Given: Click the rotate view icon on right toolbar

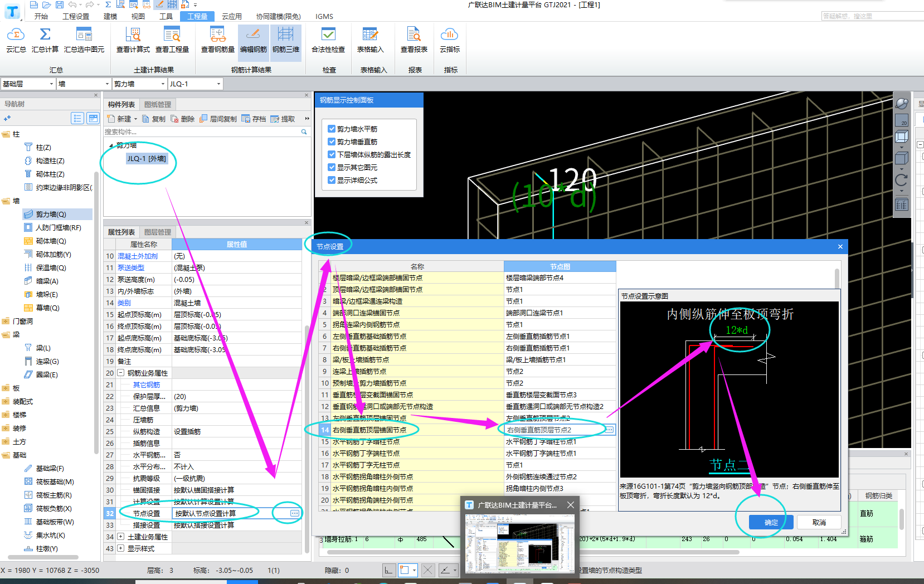Looking at the screenshot, I should tap(901, 180).
